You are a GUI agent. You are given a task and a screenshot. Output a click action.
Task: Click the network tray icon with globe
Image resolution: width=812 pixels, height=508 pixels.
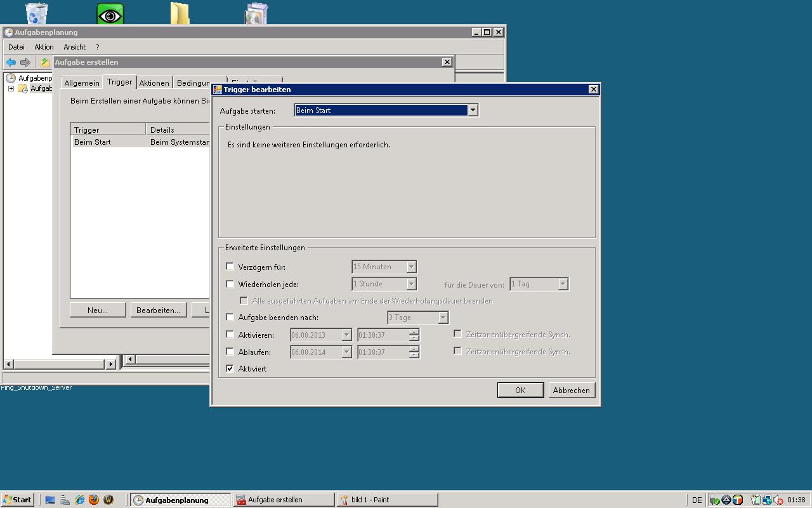[766, 500]
